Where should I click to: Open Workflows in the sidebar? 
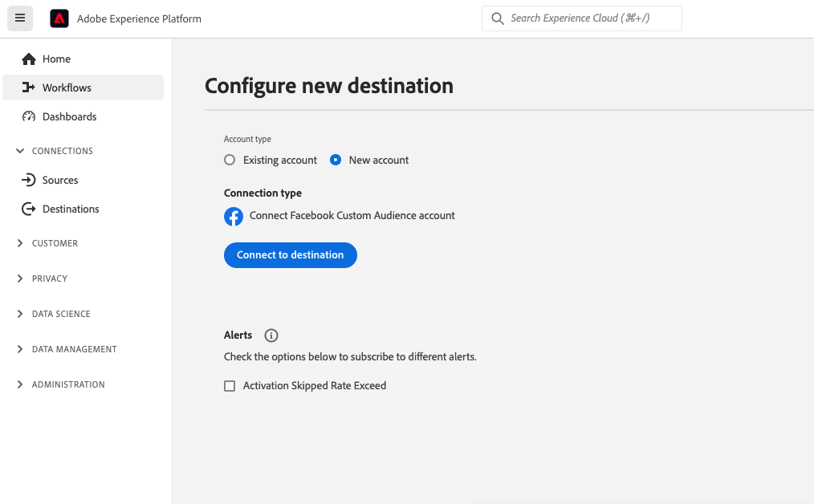click(67, 88)
